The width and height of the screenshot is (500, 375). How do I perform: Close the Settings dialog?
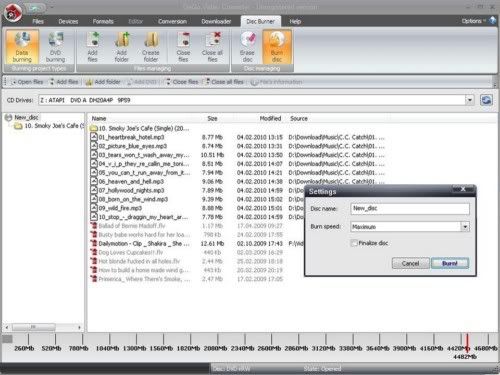click(463, 189)
